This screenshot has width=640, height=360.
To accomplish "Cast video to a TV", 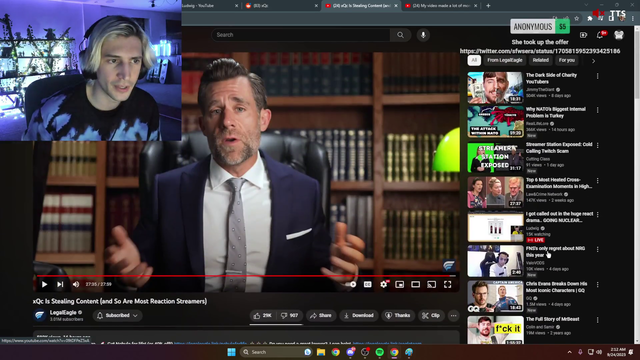I will 431,284.
